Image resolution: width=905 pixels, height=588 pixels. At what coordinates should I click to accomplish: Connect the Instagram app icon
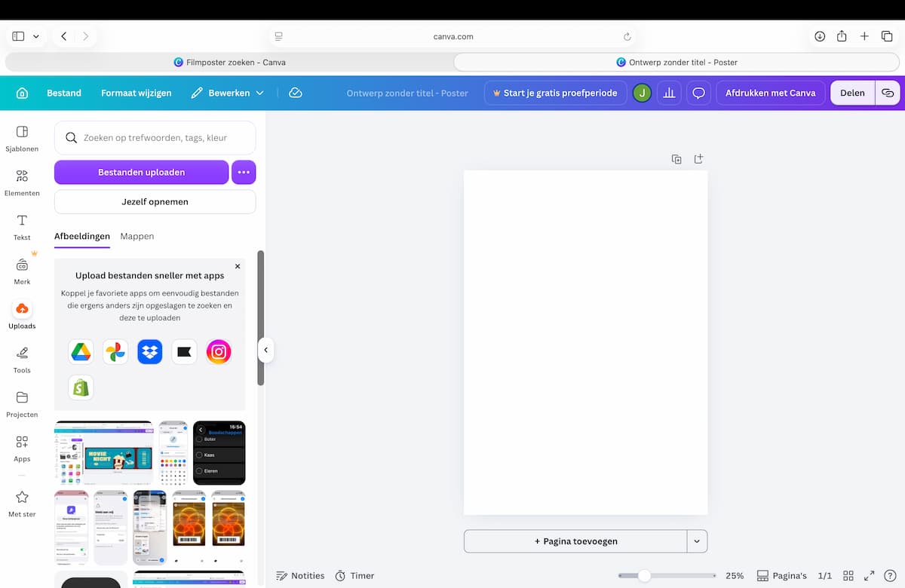pyautogui.click(x=219, y=351)
